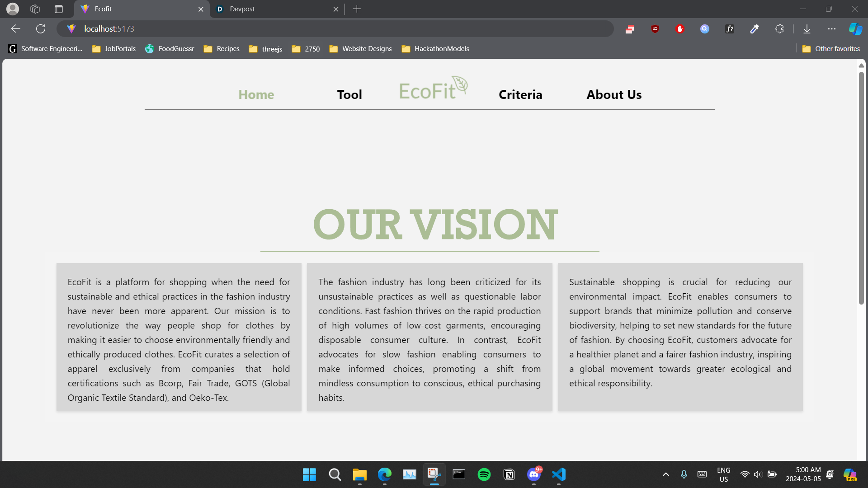This screenshot has height=488, width=868.
Task: Open the browser Extensions puzzle icon
Action: [x=779, y=29]
